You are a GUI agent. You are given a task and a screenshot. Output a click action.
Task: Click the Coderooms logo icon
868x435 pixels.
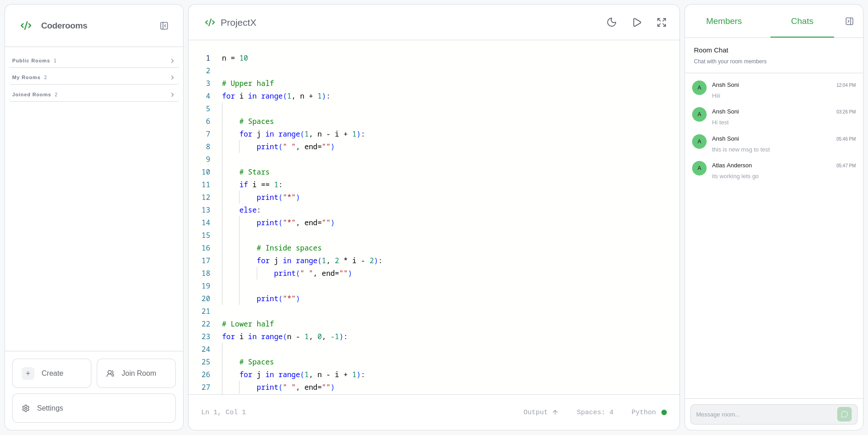(26, 26)
